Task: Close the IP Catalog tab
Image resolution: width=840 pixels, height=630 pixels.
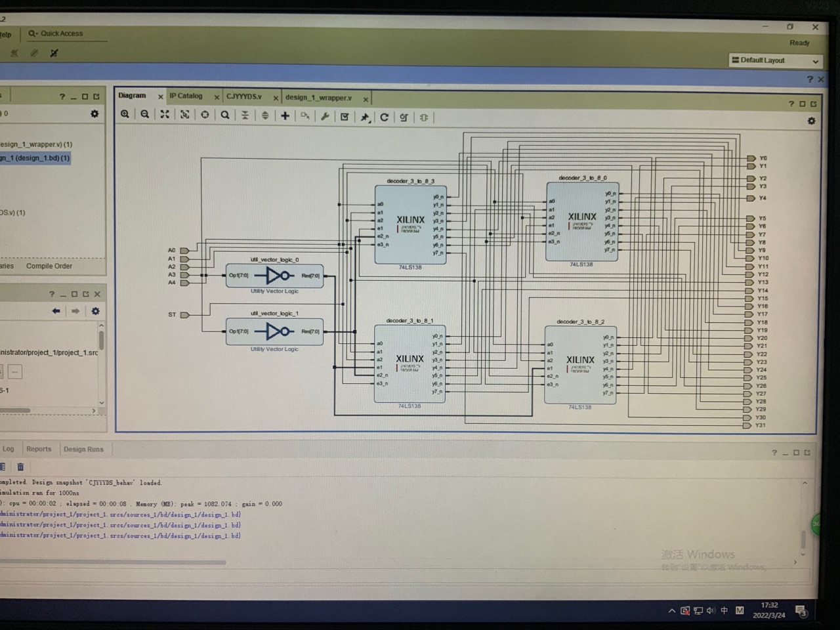Action: tap(217, 97)
